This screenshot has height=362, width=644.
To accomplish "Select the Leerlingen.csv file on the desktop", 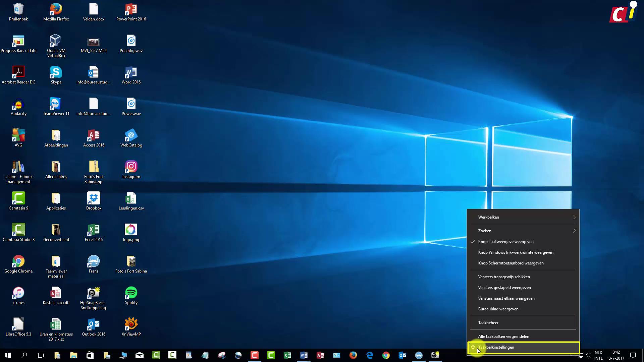I will click(131, 198).
